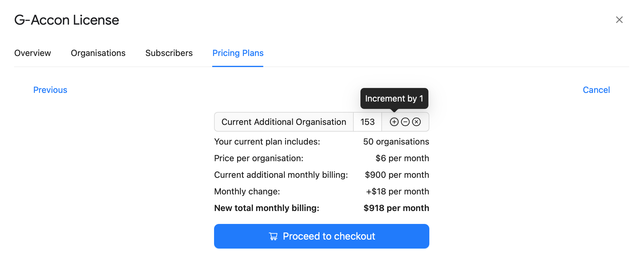Increment additional organisations with plus icon
Image resolution: width=644 pixels, height=267 pixels.
pyautogui.click(x=394, y=122)
